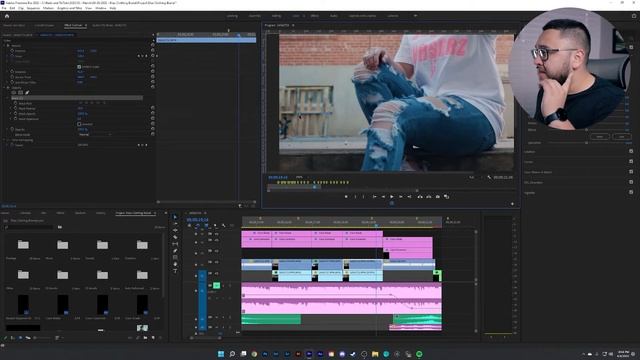Export a frame with the camera icon

pos(438,197)
